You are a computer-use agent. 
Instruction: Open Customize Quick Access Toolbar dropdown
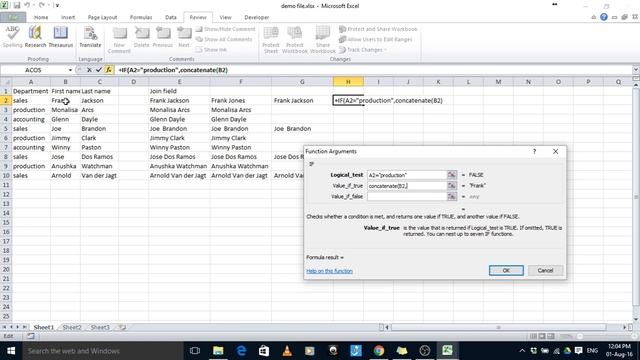click(x=58, y=6)
